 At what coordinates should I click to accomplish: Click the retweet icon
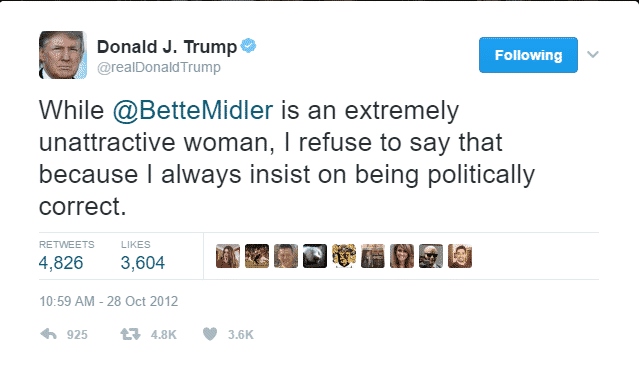(130, 334)
